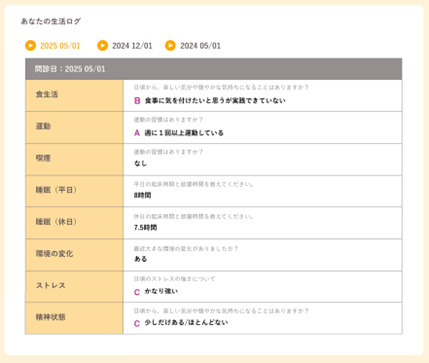This screenshot has width=429, height=363.
Task: Click the 運動 category cell
Action: coord(74,128)
